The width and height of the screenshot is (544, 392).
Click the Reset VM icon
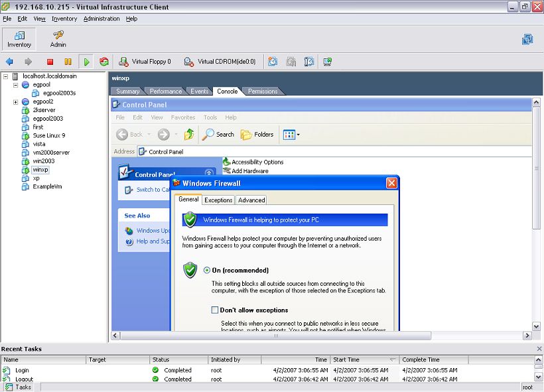[x=103, y=62]
